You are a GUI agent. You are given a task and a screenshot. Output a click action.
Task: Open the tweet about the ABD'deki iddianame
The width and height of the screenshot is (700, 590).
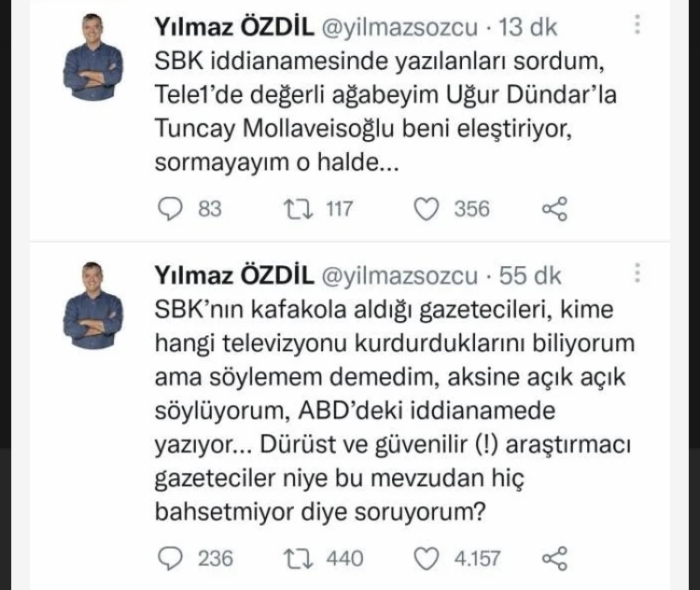point(392,411)
